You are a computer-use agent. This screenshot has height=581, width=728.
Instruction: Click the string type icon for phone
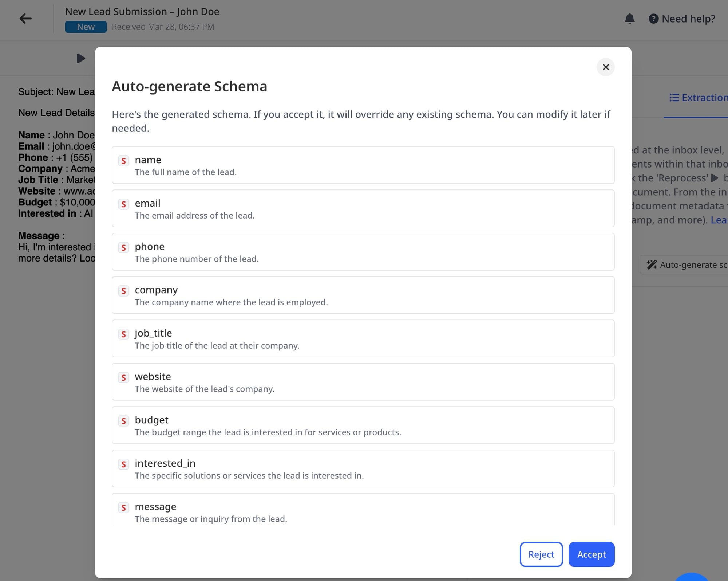pyautogui.click(x=124, y=248)
